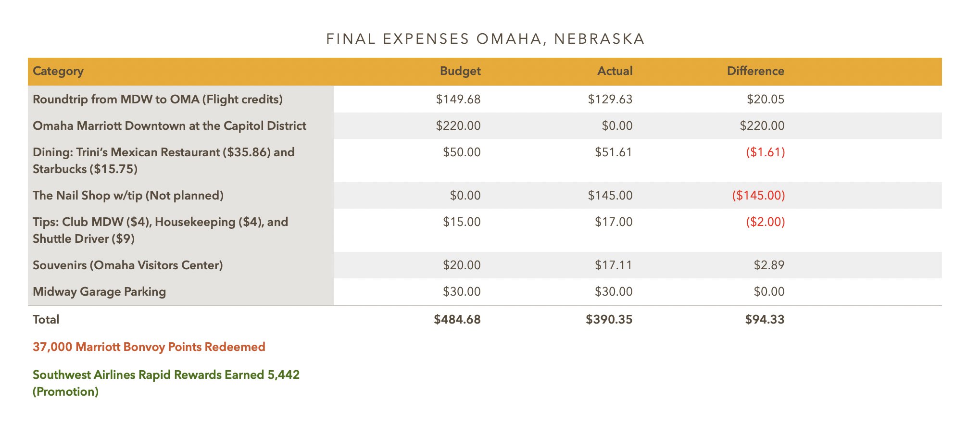Image resolution: width=980 pixels, height=425 pixels.
Task: Select the Midway Garage Parking row label
Action: (100, 292)
